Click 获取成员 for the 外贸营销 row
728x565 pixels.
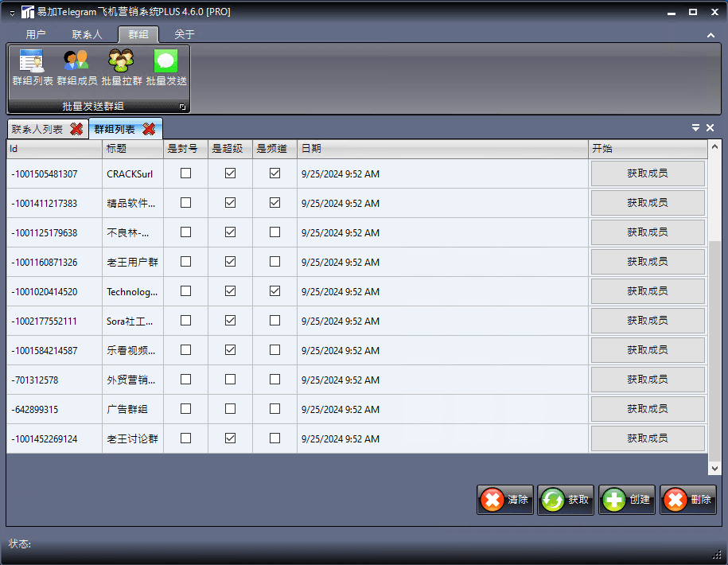point(648,380)
